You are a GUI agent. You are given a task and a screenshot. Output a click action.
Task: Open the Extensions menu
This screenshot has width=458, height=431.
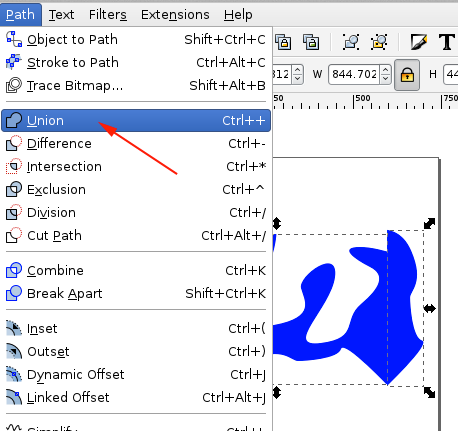pos(175,15)
